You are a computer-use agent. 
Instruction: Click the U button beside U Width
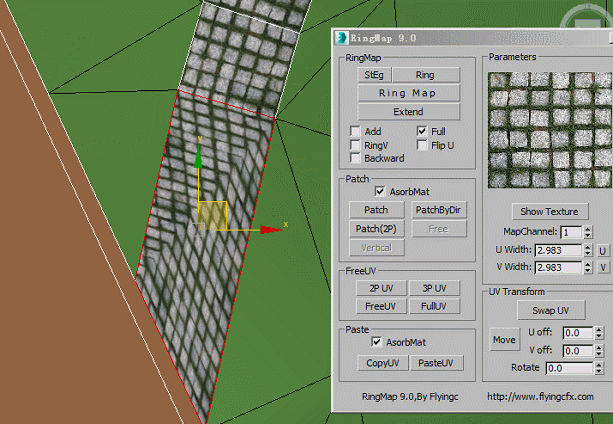602,250
